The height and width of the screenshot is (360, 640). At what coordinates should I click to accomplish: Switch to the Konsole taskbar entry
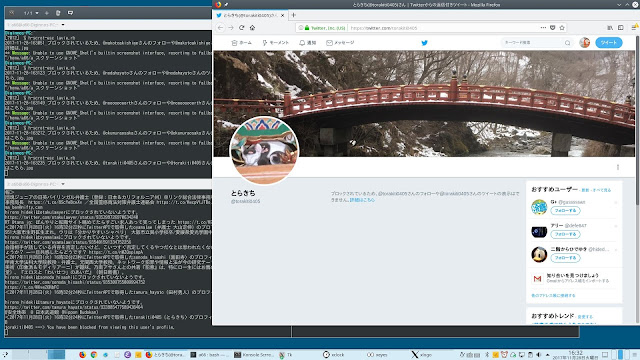pyautogui.click(x=253, y=355)
